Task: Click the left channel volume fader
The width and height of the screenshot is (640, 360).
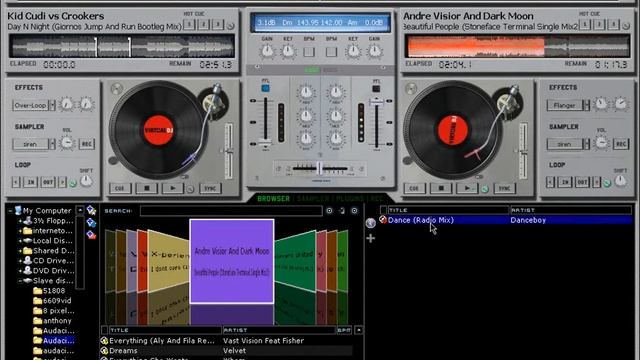Action: coord(265,142)
